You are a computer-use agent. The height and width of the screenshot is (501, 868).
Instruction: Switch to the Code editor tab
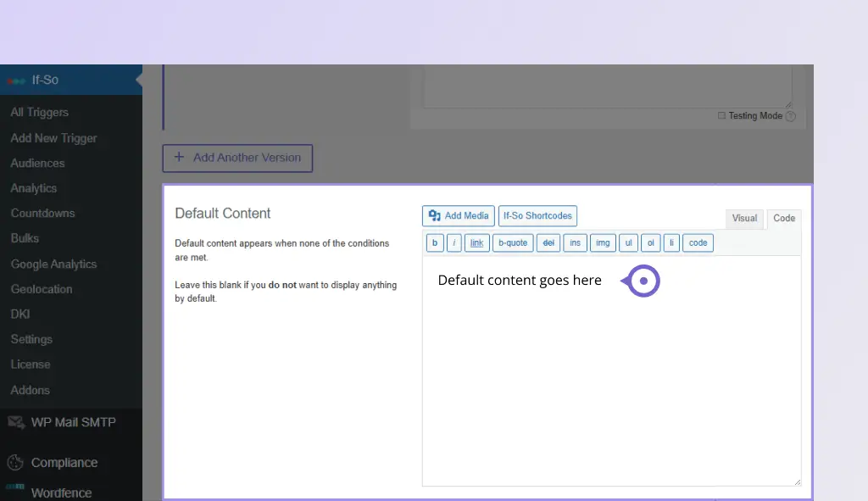(784, 218)
